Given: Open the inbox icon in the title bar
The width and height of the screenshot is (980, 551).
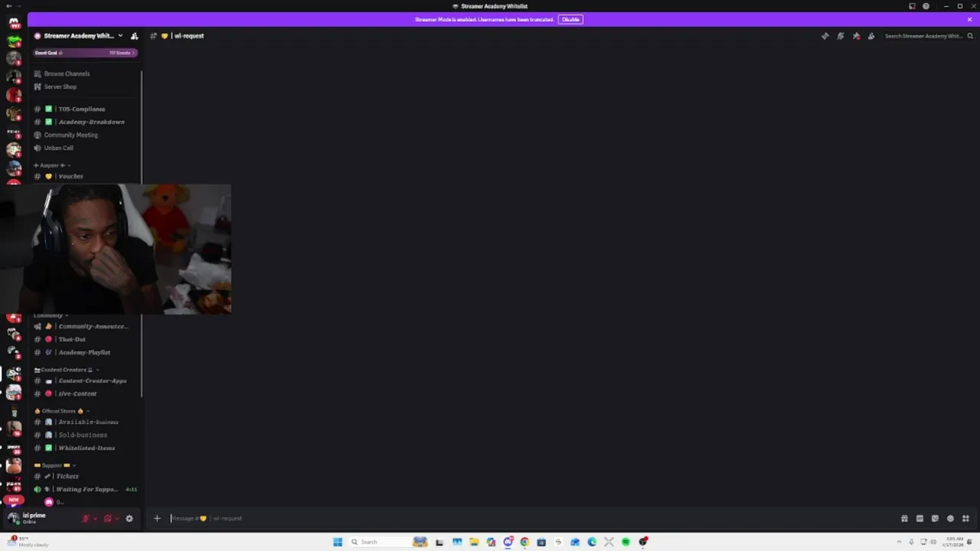Looking at the screenshot, I should point(912,6).
